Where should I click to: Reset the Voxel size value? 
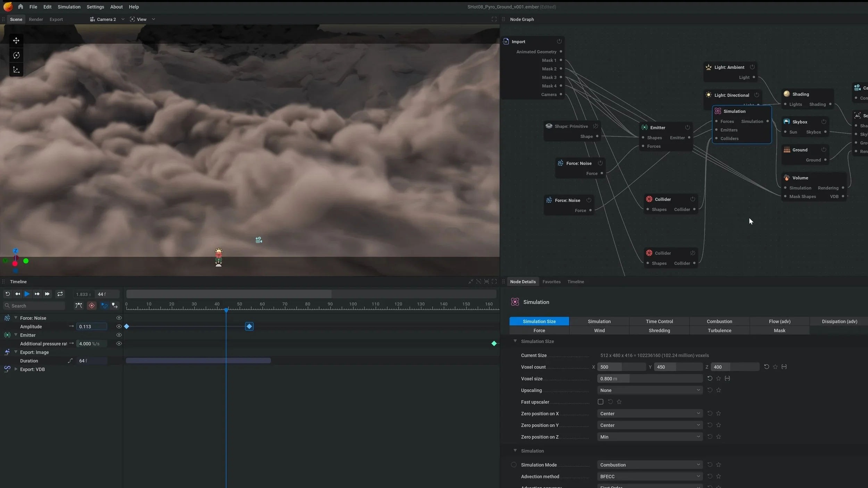(x=710, y=378)
